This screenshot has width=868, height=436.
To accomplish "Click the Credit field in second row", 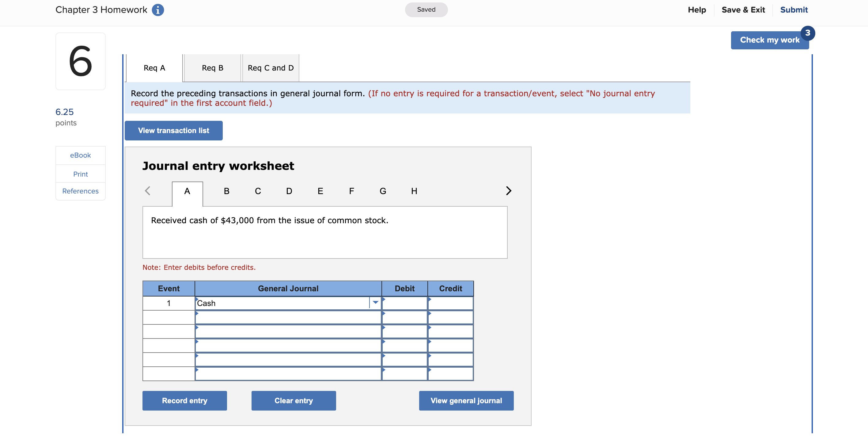I will coord(450,317).
